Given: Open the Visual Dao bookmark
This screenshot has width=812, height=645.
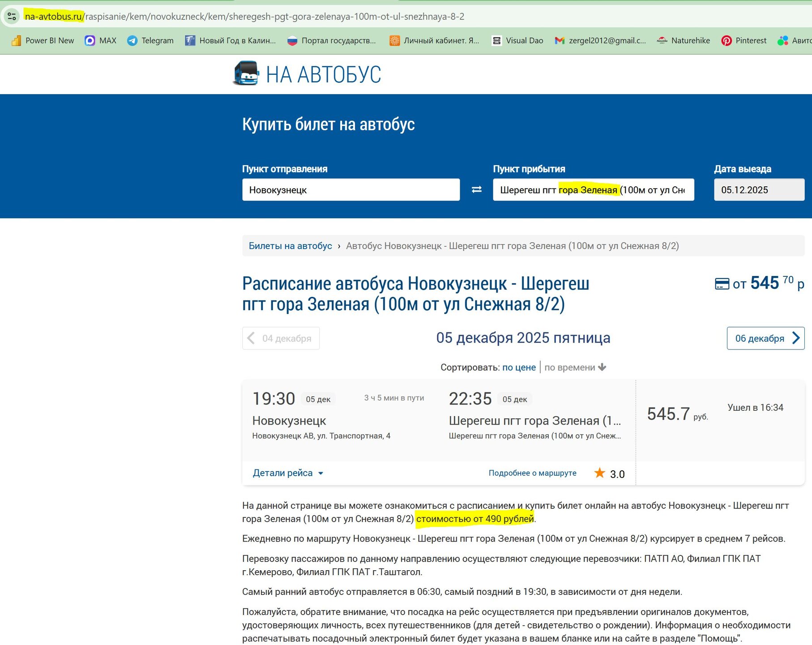Looking at the screenshot, I should 517,41.
